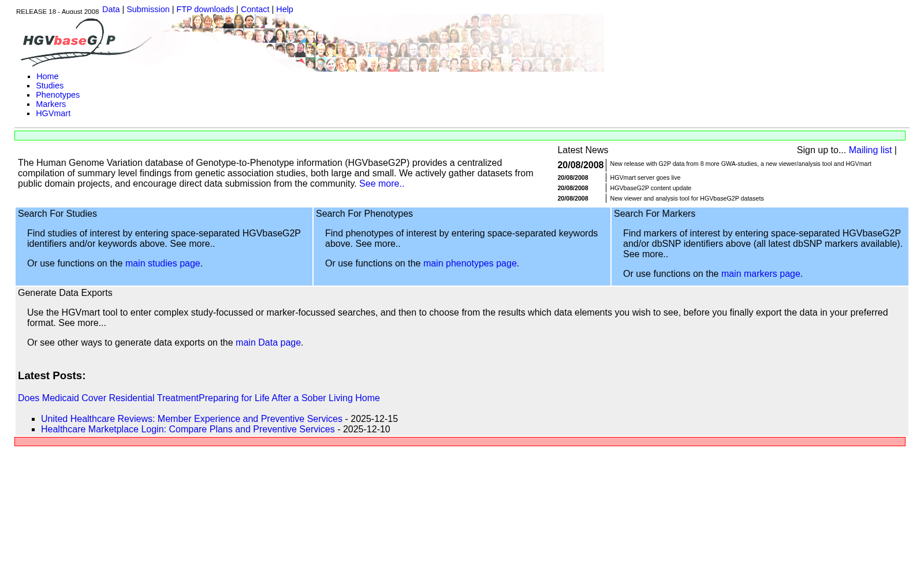Open 'Does Medicaid Cover Residential Treatment' post

point(108,398)
